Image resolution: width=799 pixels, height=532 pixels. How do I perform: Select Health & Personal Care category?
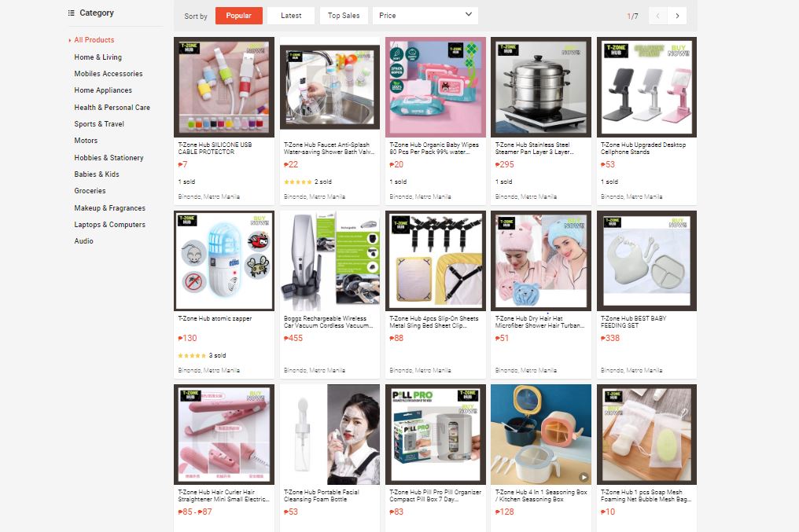pyautogui.click(x=112, y=108)
